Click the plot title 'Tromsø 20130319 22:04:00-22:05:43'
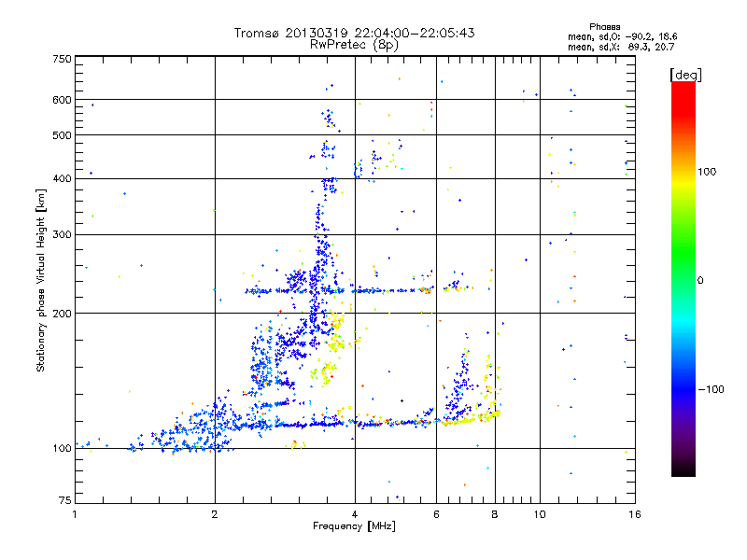Viewport: 747px width, 560px height. tap(354, 33)
